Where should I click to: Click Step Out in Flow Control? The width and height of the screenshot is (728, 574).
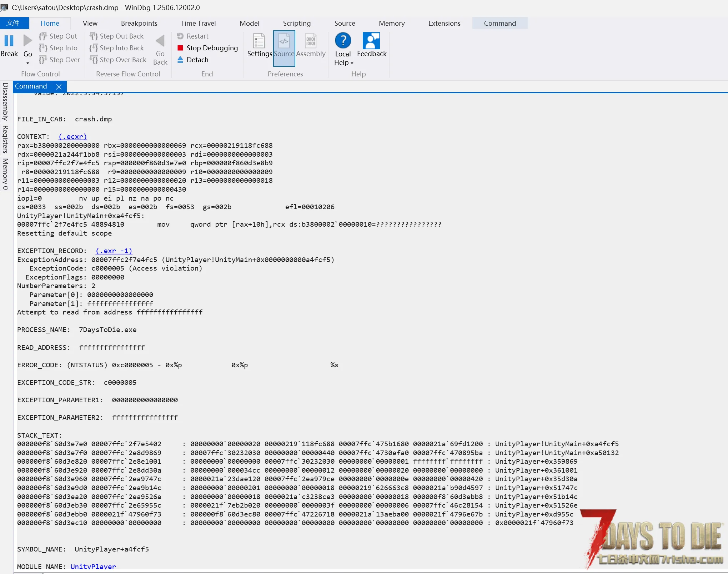click(x=58, y=36)
